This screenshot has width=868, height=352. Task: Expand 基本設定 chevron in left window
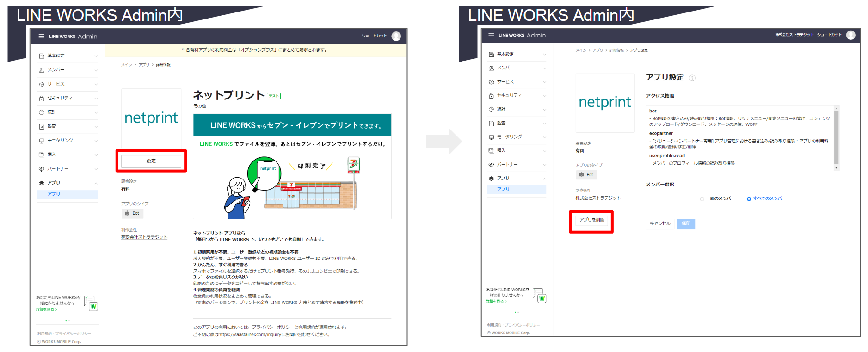(x=96, y=56)
